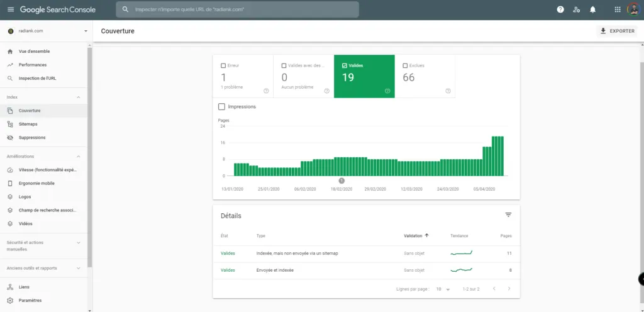Screen dimensions: 644x312
Task: Click the Performances trend icon
Action: click(x=10, y=65)
